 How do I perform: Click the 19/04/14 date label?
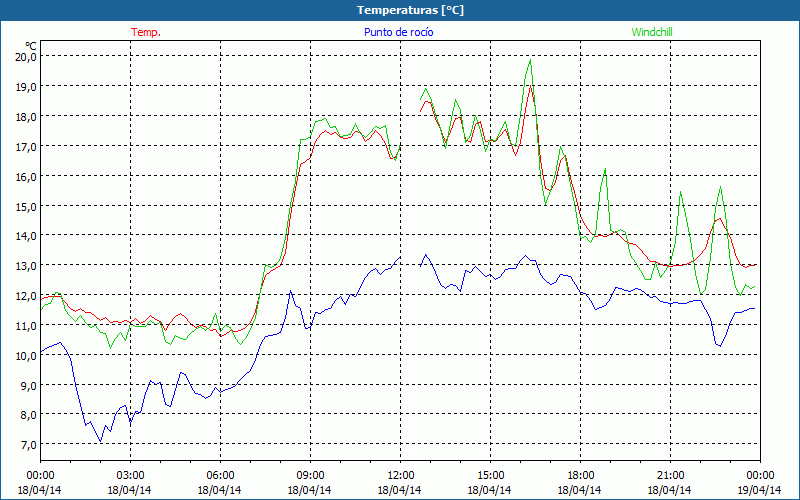[759, 490]
